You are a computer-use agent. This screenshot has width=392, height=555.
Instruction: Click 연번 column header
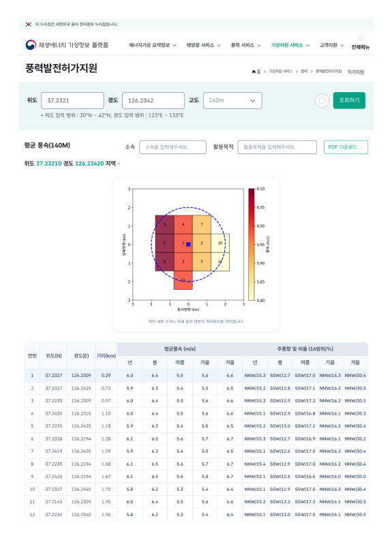click(32, 356)
